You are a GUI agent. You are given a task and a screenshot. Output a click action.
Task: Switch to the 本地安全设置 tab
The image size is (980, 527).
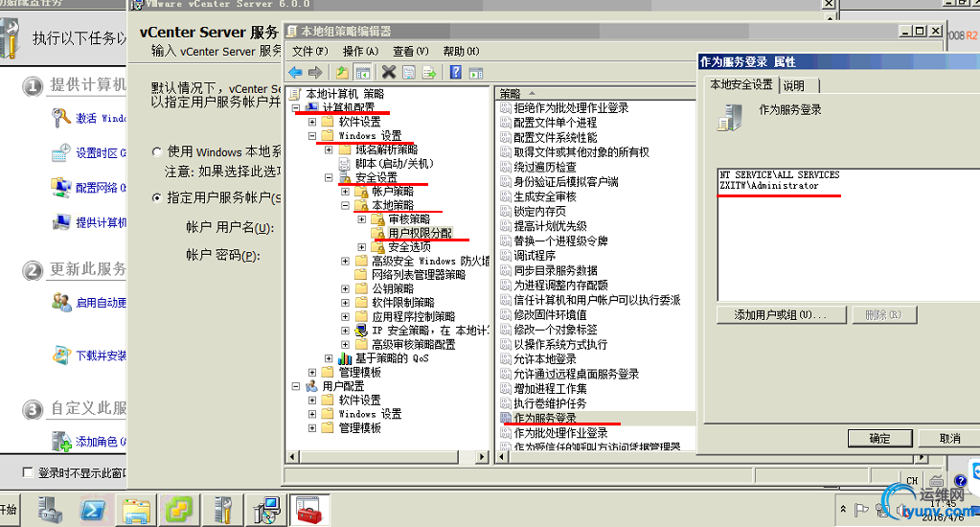coord(741,84)
